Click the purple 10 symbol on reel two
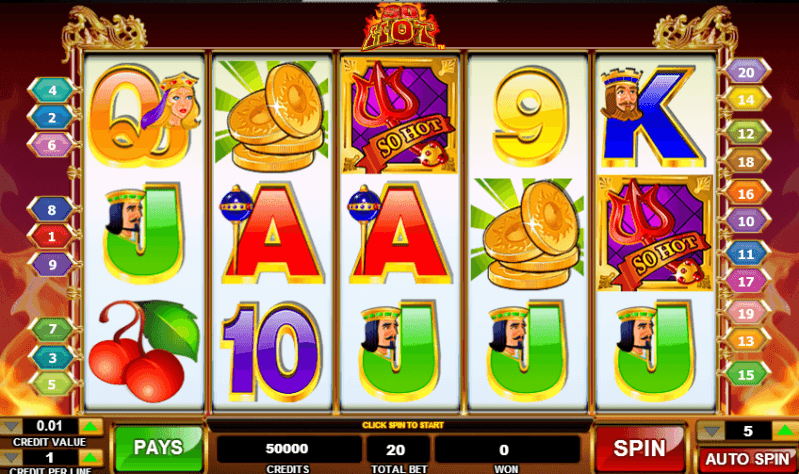The image size is (799, 474). [x=272, y=352]
